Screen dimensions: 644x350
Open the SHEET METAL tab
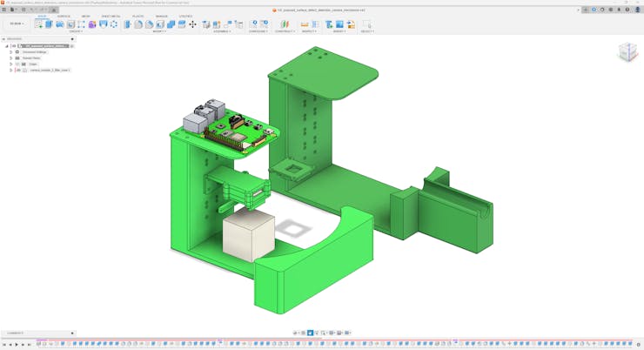click(x=111, y=17)
